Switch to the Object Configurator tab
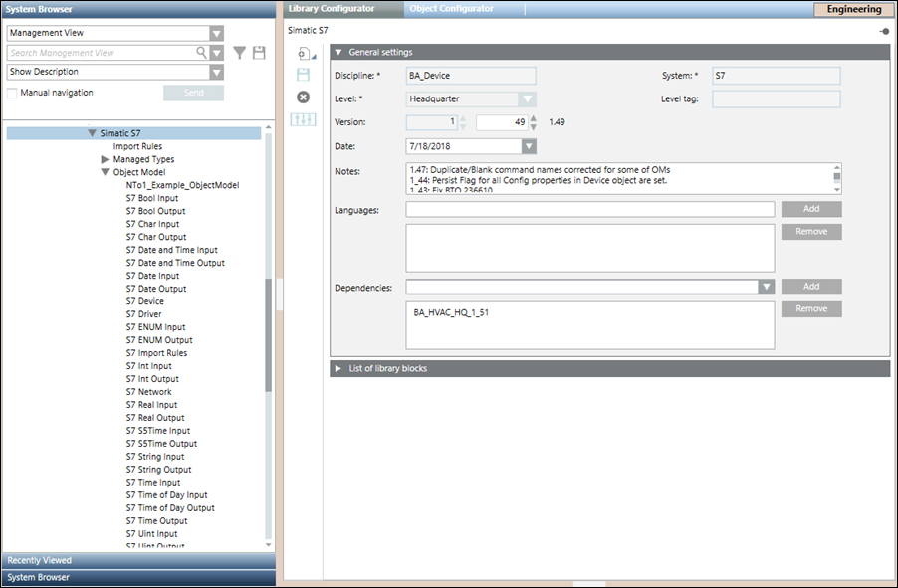This screenshot has width=898, height=588. coord(451,9)
